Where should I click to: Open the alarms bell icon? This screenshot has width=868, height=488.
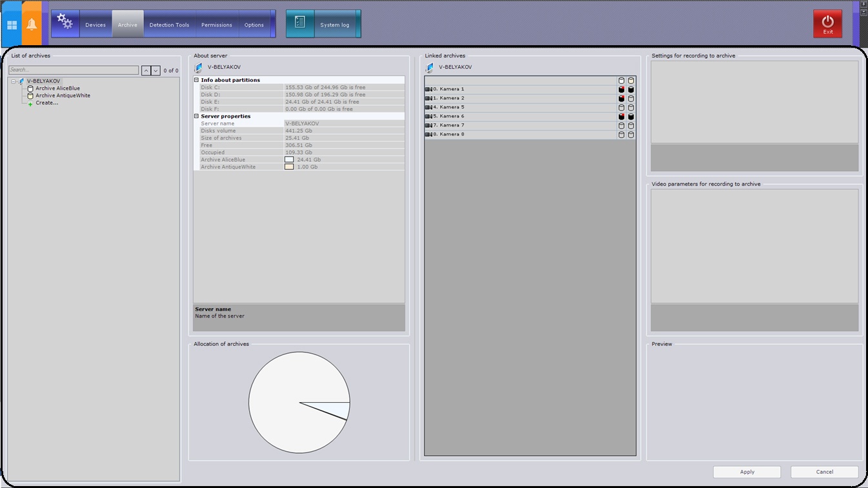32,25
